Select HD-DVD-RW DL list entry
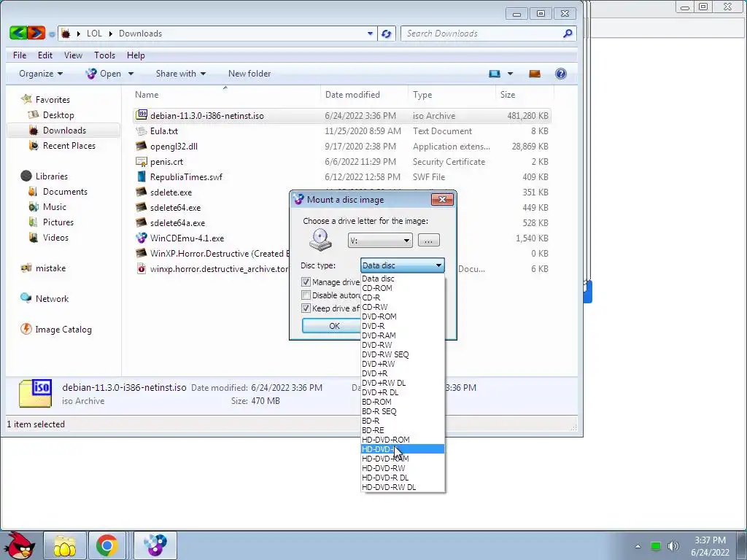 click(x=403, y=487)
